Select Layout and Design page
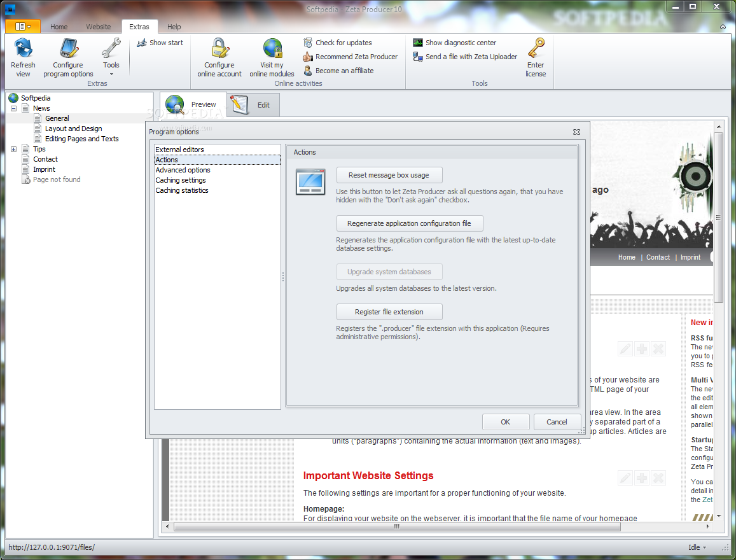This screenshot has height=560, width=736. 73,129
